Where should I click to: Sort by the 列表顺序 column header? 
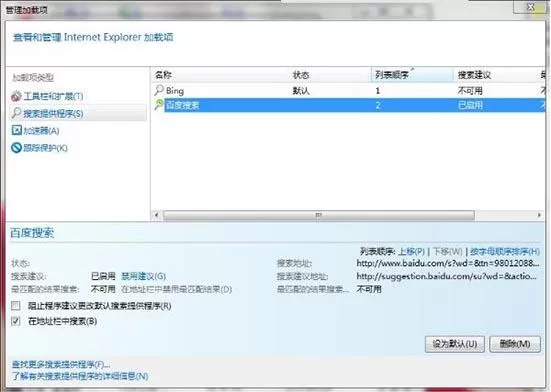(x=412, y=75)
